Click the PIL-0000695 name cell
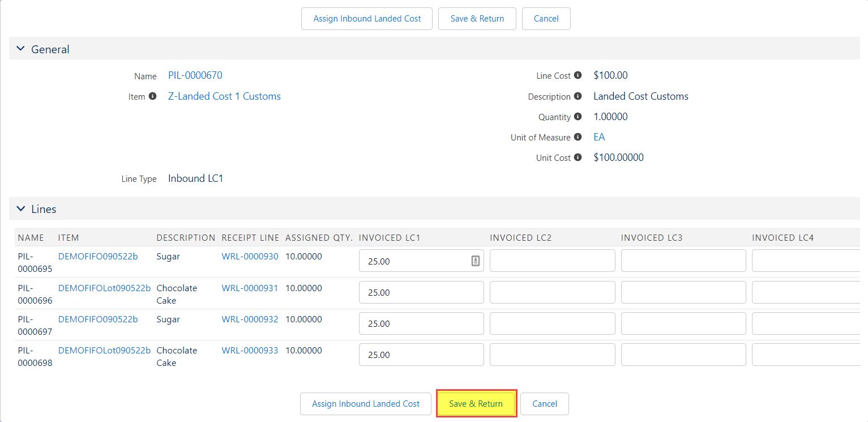This screenshot has height=422, width=868. pyautogui.click(x=35, y=263)
